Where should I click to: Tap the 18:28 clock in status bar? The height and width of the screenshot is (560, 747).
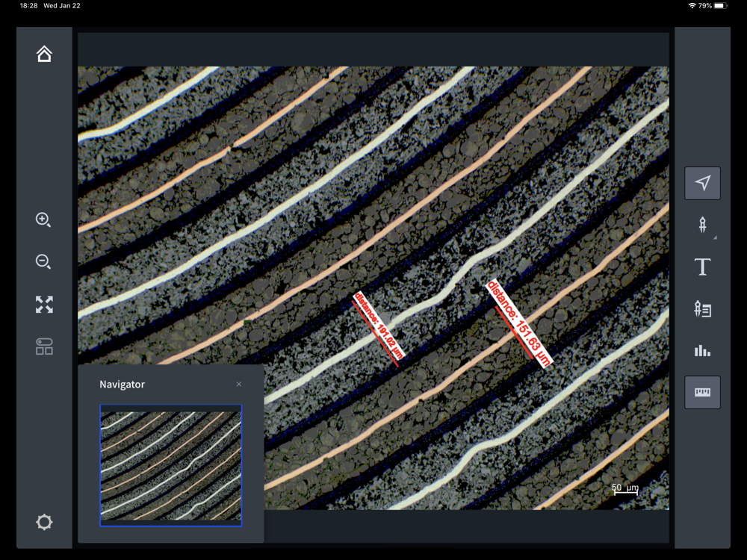(x=28, y=6)
